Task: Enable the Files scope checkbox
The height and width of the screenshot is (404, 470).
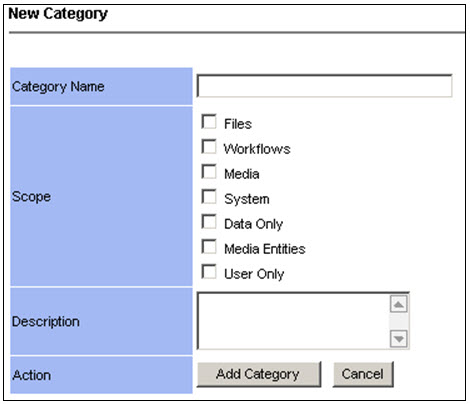Action: (209, 122)
